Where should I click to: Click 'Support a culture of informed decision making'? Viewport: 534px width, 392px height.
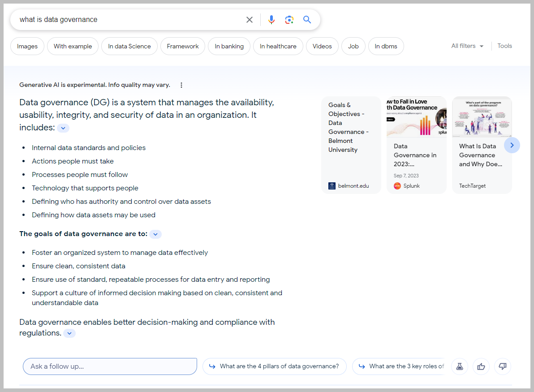click(x=157, y=297)
